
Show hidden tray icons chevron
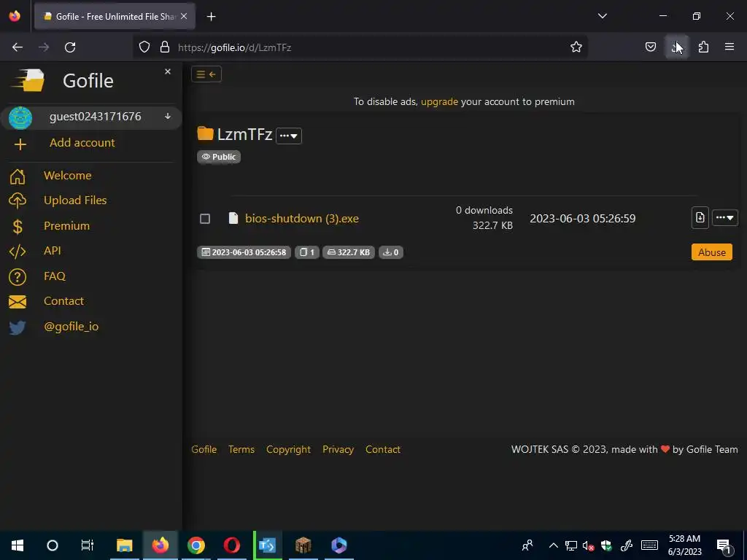tap(553, 545)
